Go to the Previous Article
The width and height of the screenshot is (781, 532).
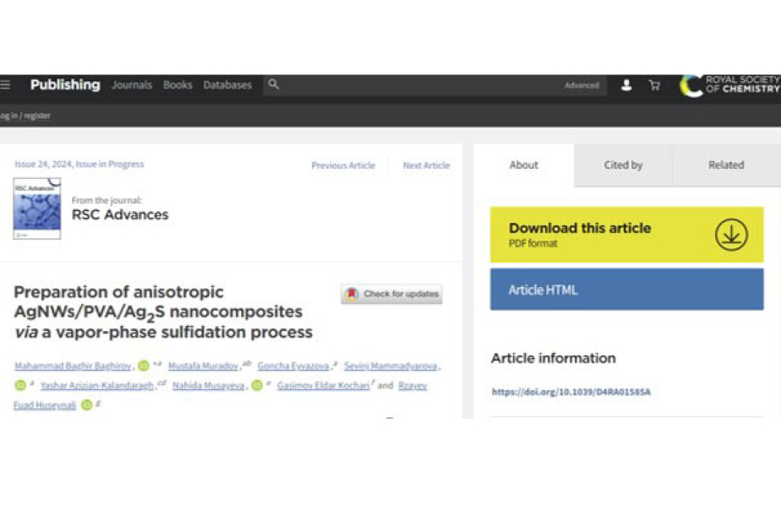343,166
